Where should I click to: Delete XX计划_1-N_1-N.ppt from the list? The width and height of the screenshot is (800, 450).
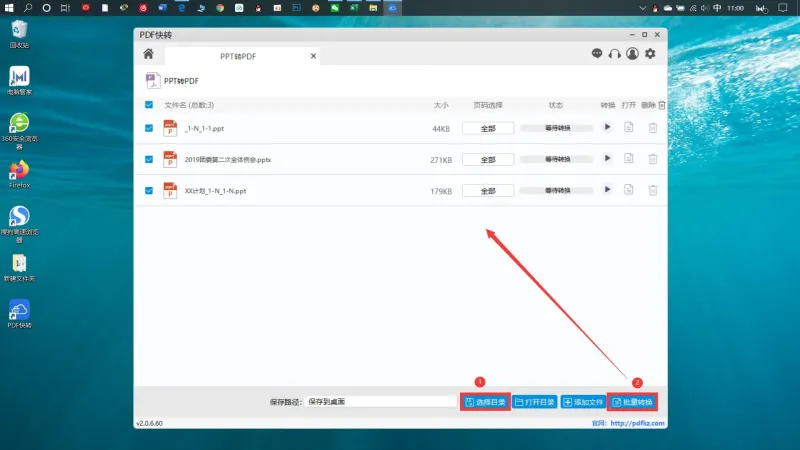(653, 190)
